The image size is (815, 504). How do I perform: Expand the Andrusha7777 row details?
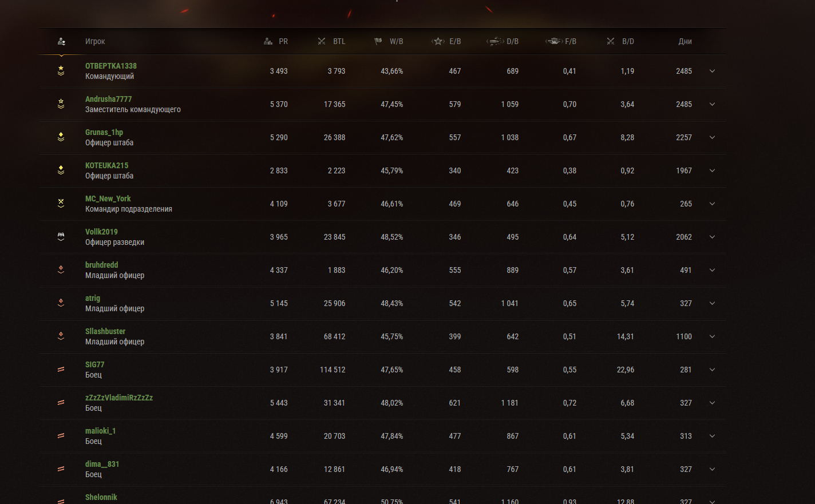(713, 104)
